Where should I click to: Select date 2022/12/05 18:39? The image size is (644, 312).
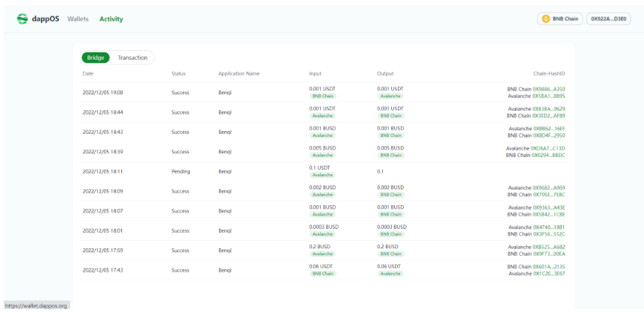tap(102, 152)
